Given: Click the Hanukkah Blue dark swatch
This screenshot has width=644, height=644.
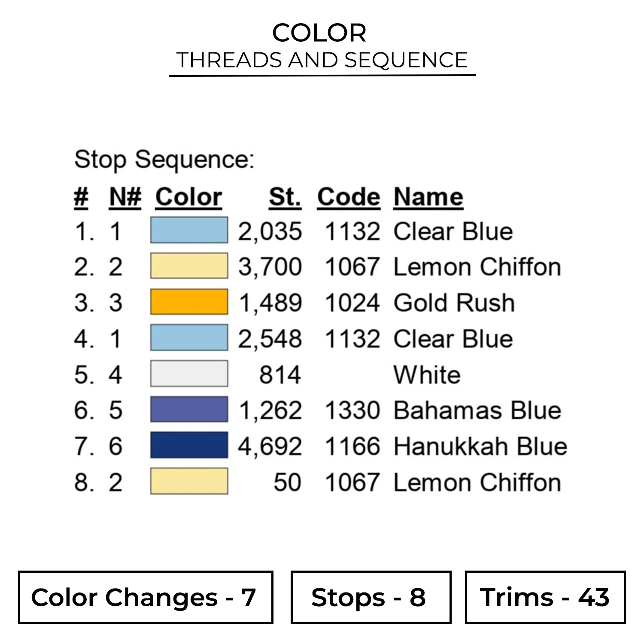Looking at the screenshot, I should point(189,446).
